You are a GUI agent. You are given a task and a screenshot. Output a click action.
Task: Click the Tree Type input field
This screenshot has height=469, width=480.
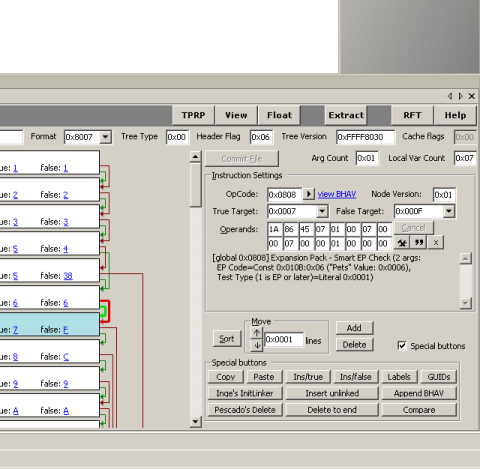(177, 137)
